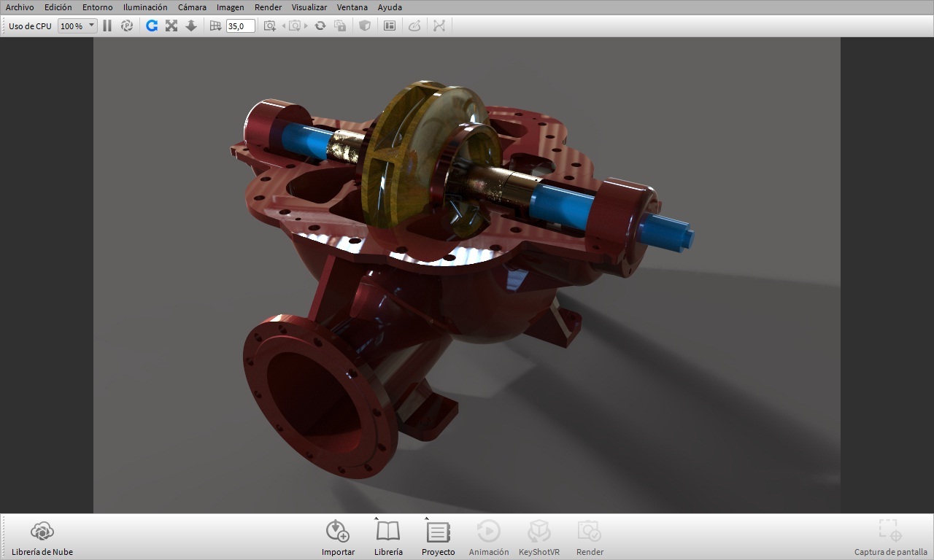Open the Ayuda menu
934x560 pixels.
pos(390,7)
